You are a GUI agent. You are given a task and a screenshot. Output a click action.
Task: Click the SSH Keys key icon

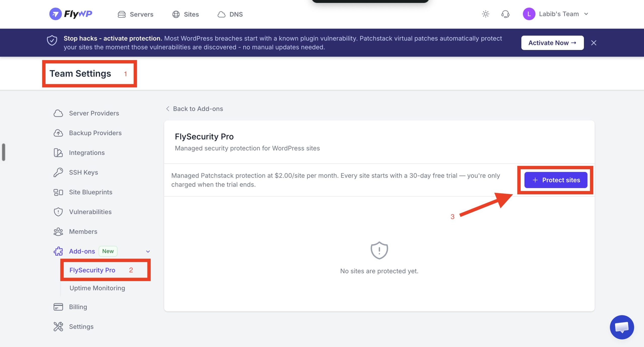58,172
